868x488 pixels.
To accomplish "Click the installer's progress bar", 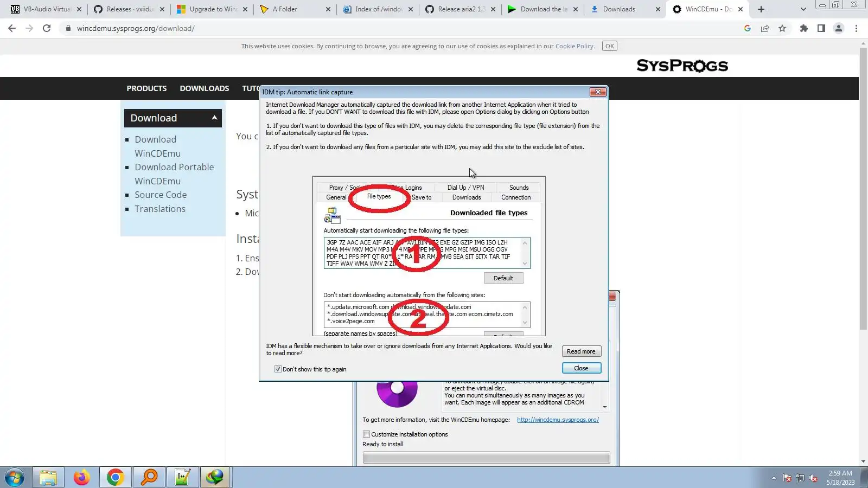I will tap(486, 458).
